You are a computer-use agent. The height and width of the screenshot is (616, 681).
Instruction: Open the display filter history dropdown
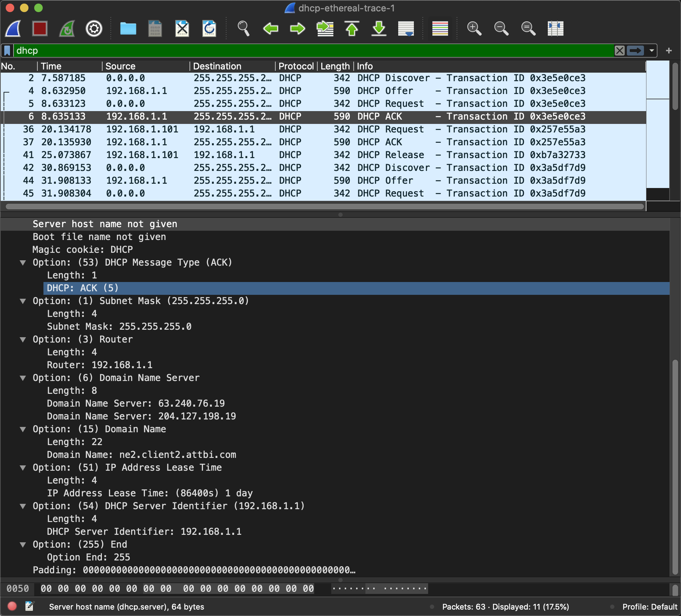[652, 51]
